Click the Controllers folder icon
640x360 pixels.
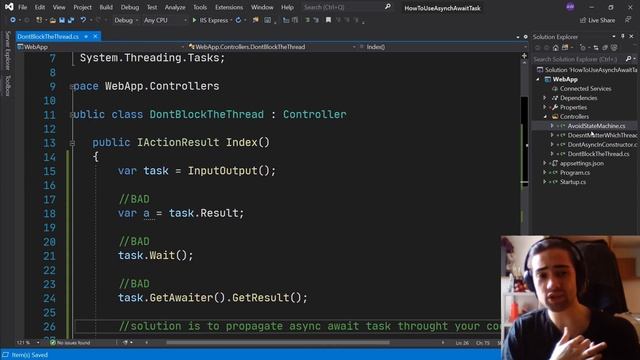tap(555, 117)
